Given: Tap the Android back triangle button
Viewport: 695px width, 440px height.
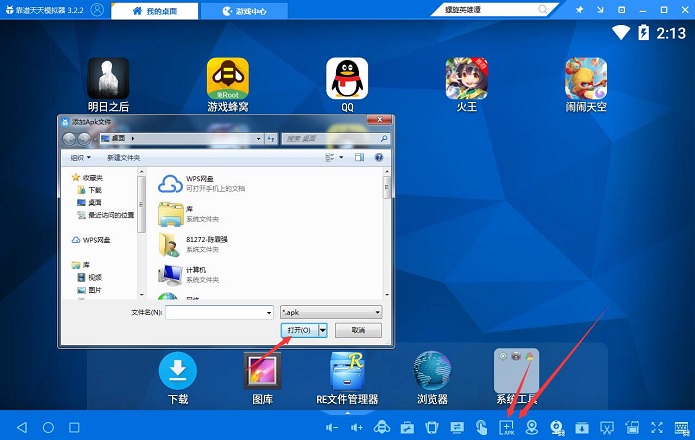Looking at the screenshot, I should tap(22, 427).
